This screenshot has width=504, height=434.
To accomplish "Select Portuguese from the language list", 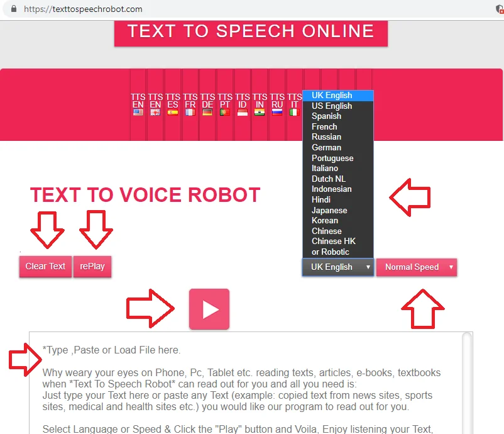I will coord(338,158).
